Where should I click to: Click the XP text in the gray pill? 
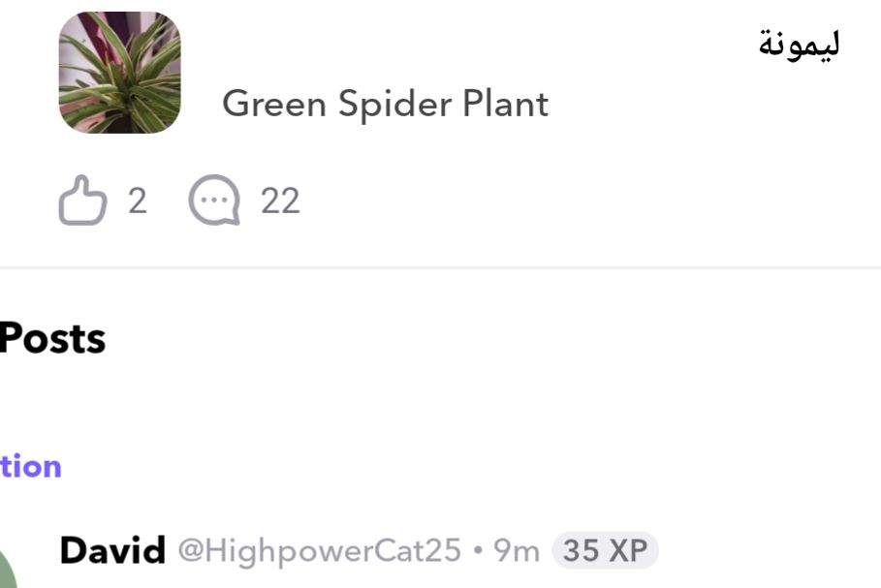[x=628, y=551]
